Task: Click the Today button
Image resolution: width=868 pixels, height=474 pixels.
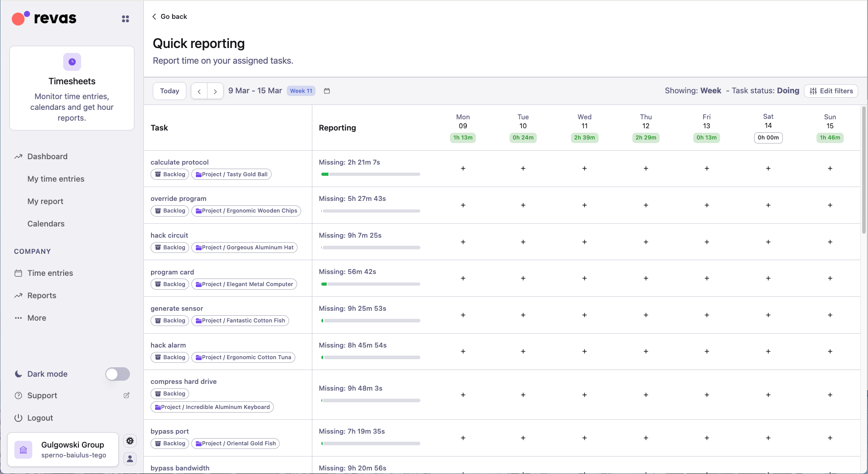Action: pos(169,91)
